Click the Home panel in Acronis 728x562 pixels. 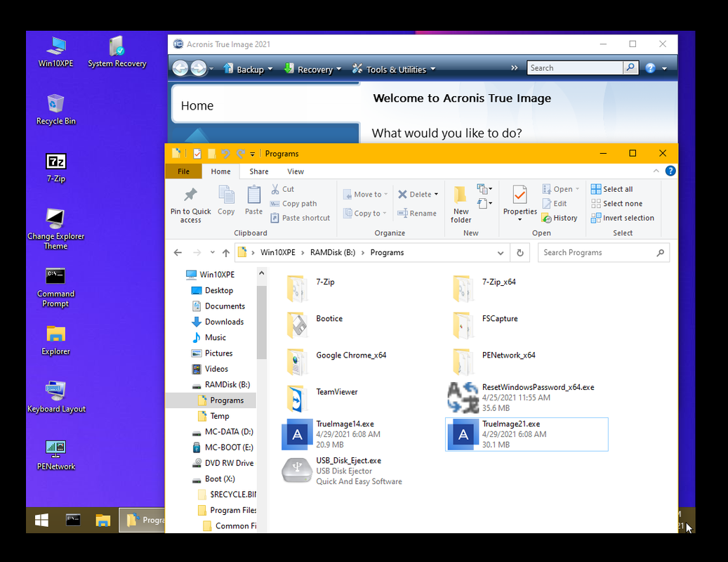[x=266, y=105]
